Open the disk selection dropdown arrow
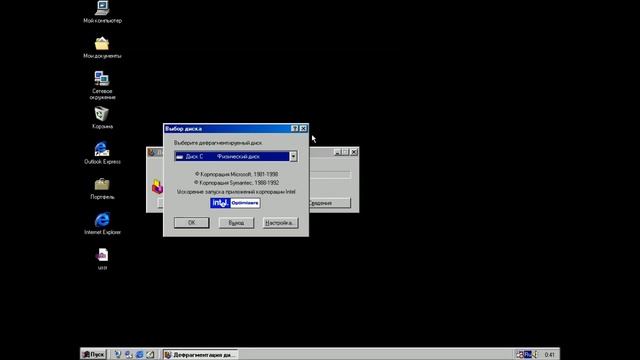This screenshot has width=640, height=360. (293, 156)
